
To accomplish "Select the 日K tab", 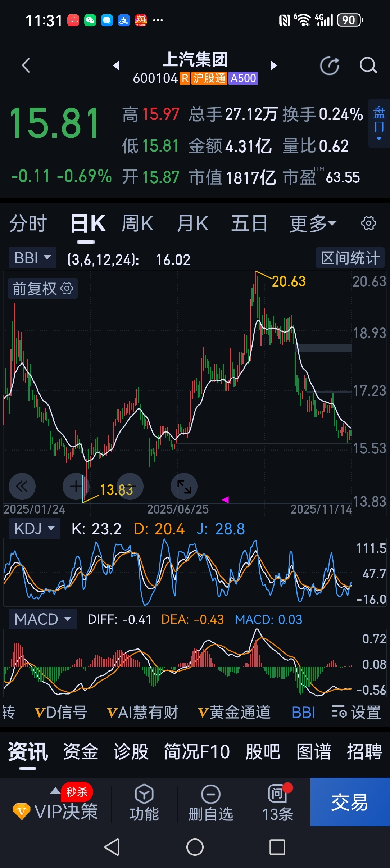I will click(88, 223).
